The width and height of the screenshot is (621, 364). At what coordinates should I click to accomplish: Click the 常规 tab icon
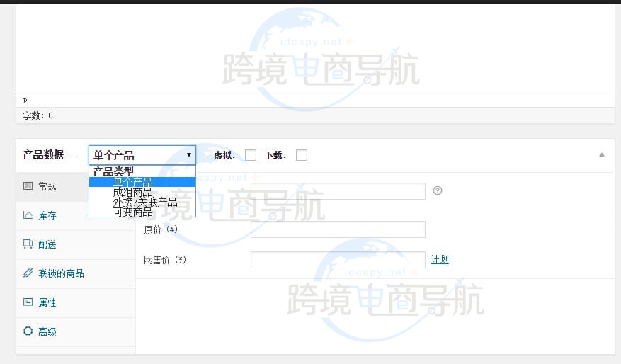[x=28, y=186]
